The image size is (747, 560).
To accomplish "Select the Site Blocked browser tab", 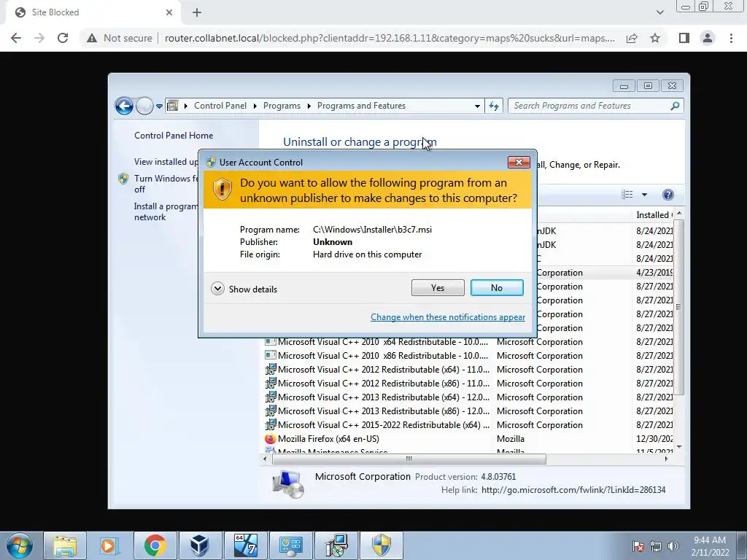I will 93,13.
